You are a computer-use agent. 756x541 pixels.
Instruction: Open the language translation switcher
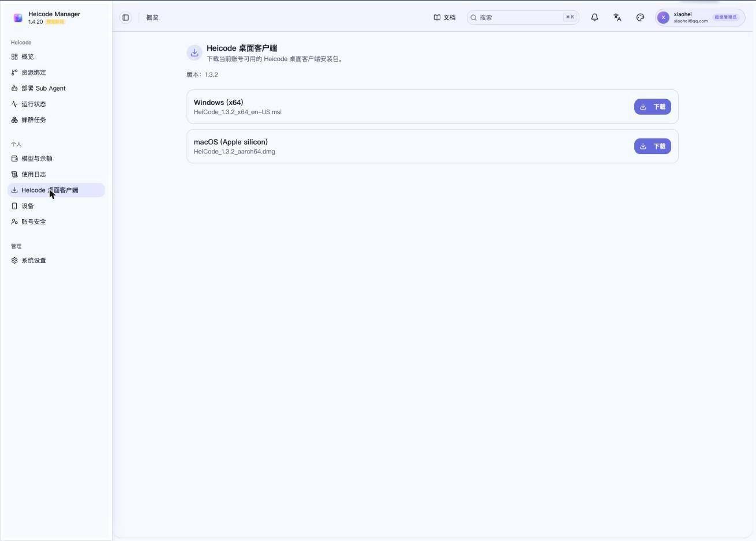pyautogui.click(x=617, y=17)
